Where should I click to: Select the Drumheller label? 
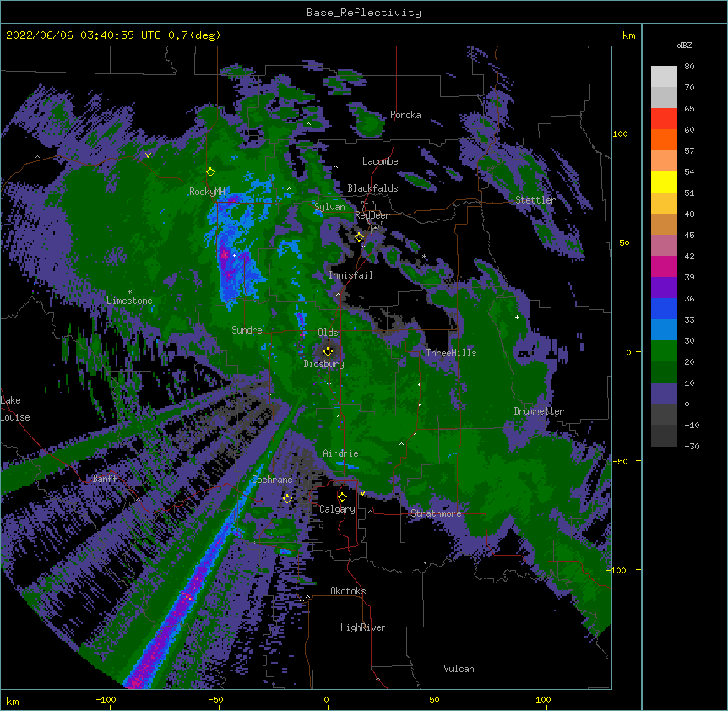tap(539, 411)
